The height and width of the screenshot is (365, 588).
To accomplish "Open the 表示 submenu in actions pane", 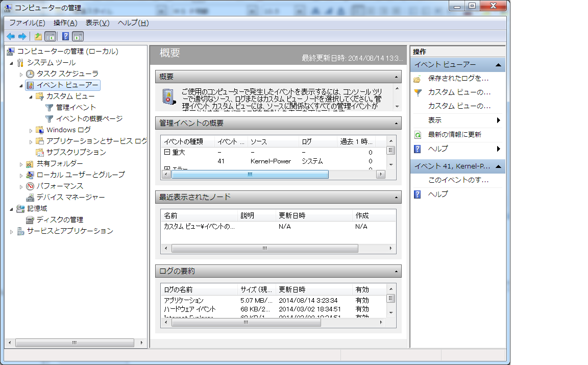I will 457,120.
